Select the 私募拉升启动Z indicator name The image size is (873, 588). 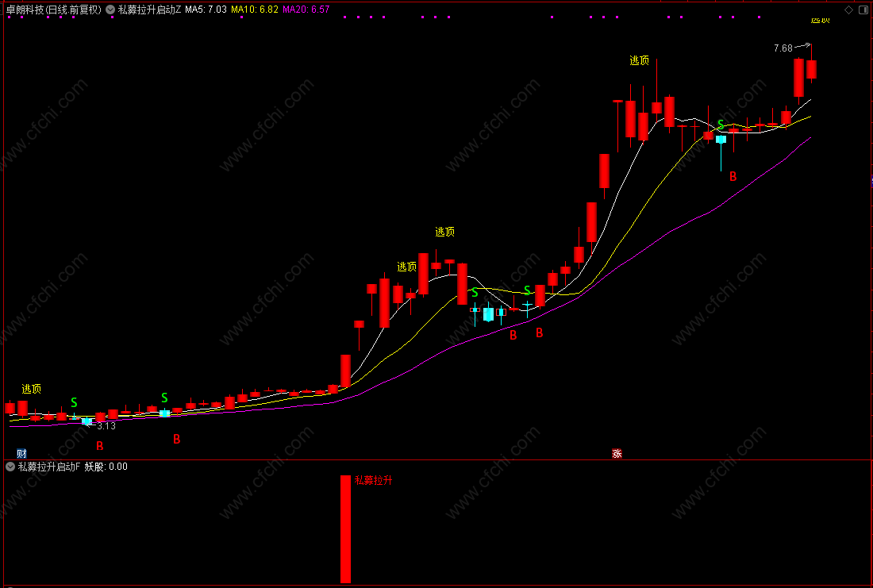tap(149, 10)
